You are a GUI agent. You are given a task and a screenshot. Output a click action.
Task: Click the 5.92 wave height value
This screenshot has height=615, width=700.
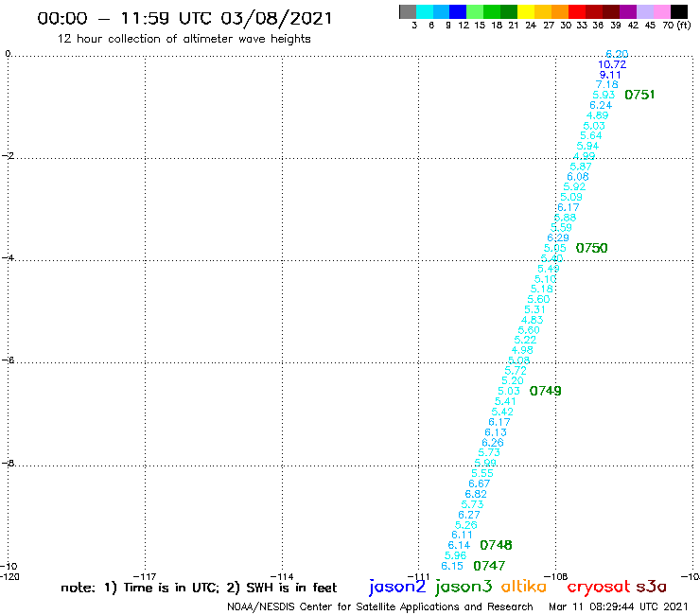(x=574, y=186)
